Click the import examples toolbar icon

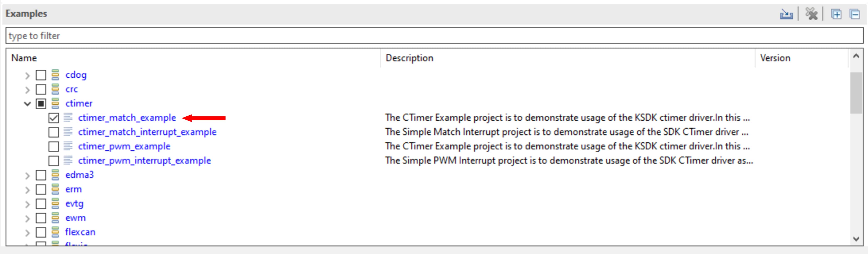coord(786,15)
